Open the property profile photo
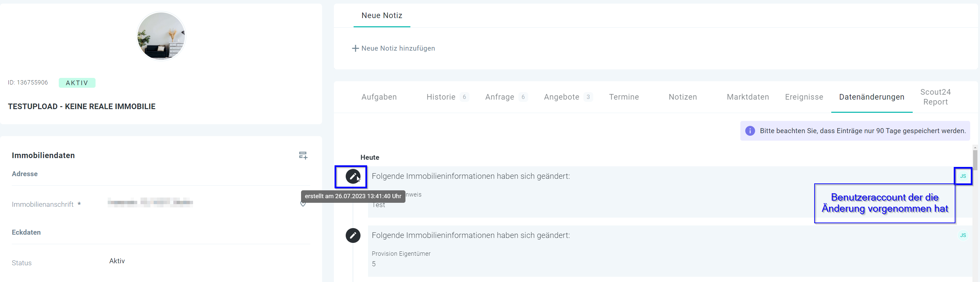Viewport: 980px width, 282px height. point(161,36)
